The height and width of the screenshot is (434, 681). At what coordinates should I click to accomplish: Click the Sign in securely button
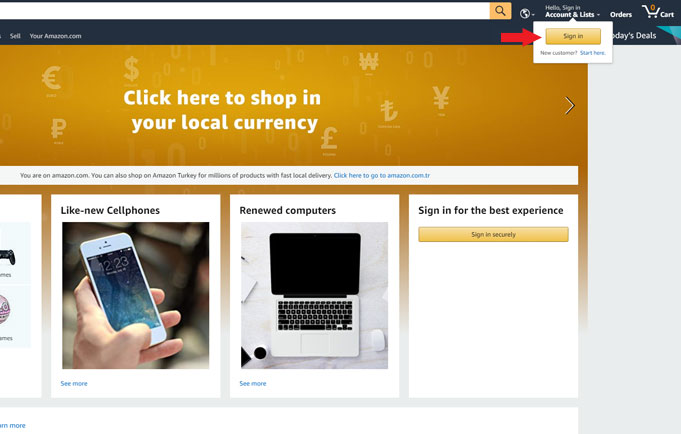coord(493,234)
